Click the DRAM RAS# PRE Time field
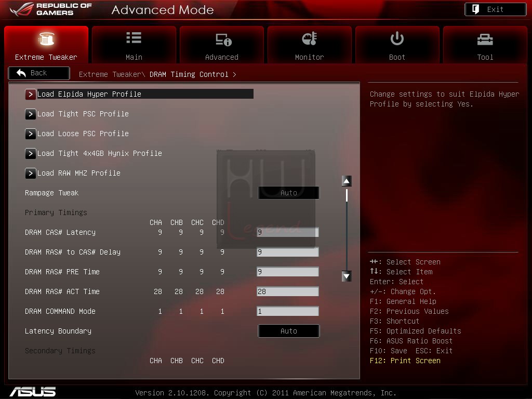Screen dimensions: 532x399 (288, 271)
